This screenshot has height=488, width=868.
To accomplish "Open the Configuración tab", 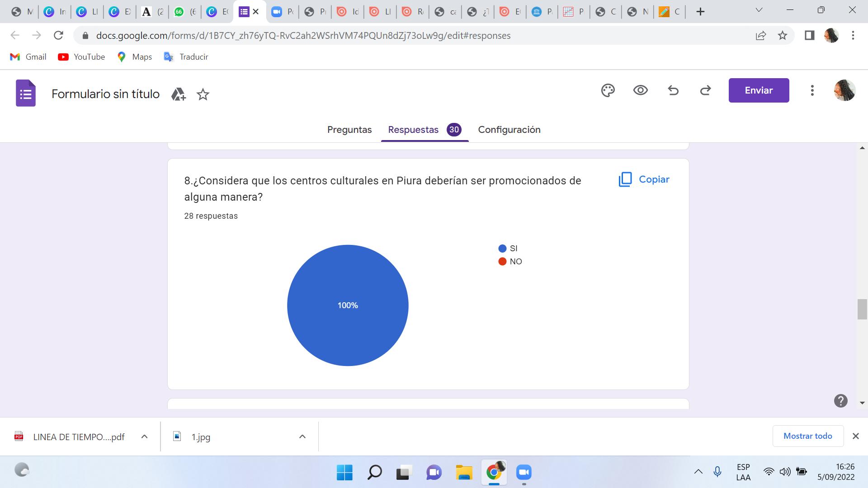I will [509, 130].
